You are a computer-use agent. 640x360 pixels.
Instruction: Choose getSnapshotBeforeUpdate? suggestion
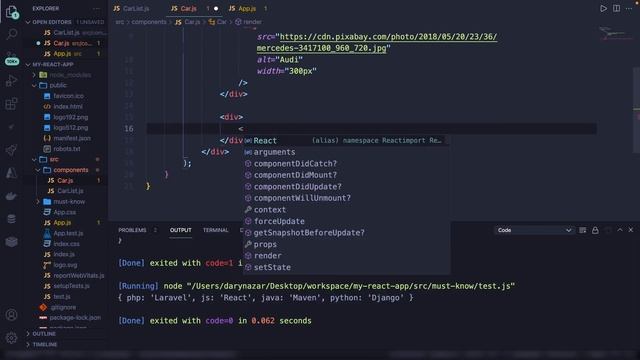click(x=346, y=233)
